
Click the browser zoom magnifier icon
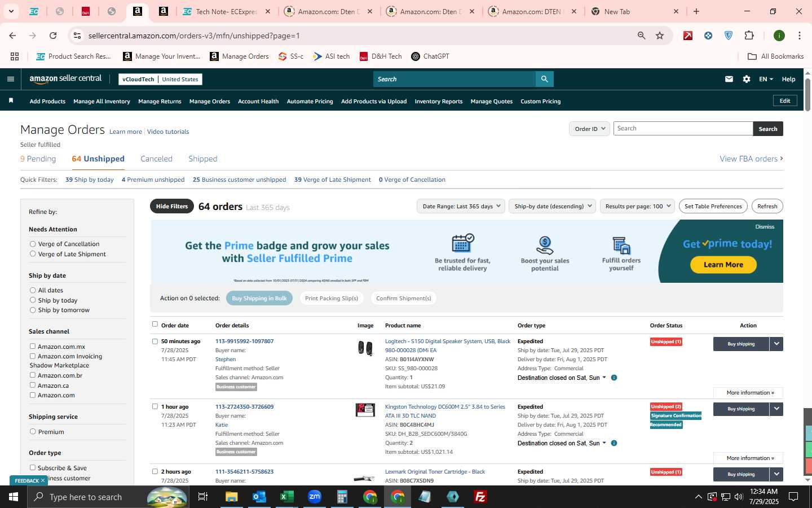[641, 36]
